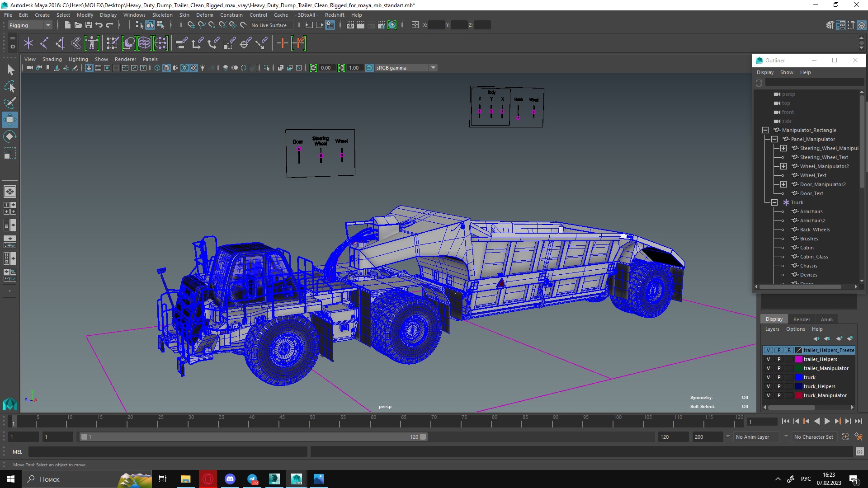Click the Auto keyframe toggle icon
Viewport: 868px width, 488px height.
click(x=845, y=437)
